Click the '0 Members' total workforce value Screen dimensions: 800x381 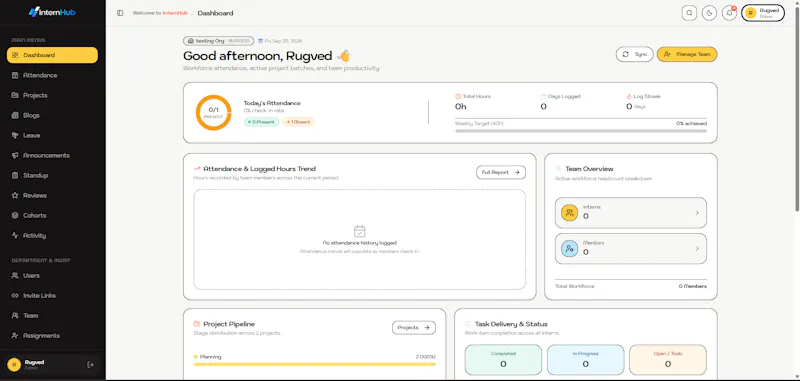pos(692,286)
